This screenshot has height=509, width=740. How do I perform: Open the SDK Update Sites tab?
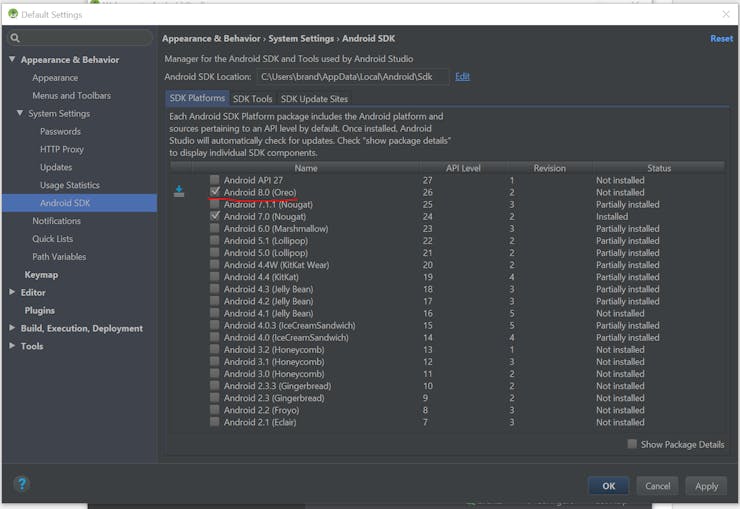click(x=314, y=99)
